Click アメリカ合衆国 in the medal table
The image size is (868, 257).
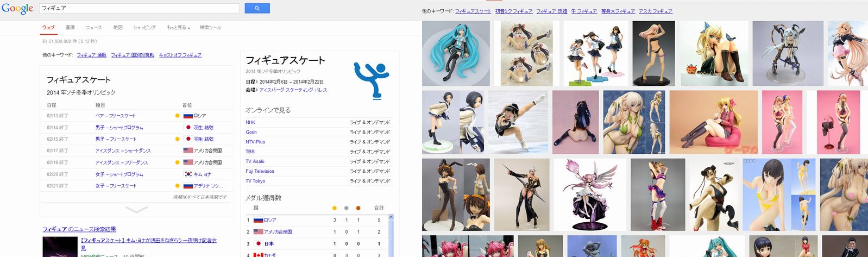coord(278,232)
